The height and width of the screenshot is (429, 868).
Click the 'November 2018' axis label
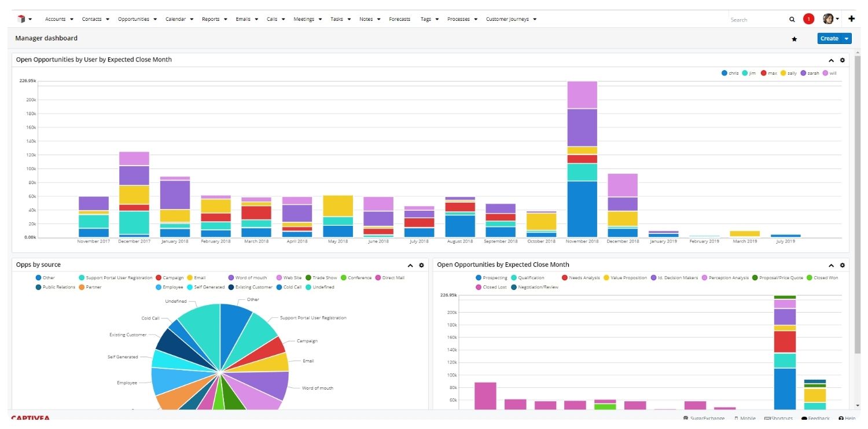tap(582, 241)
